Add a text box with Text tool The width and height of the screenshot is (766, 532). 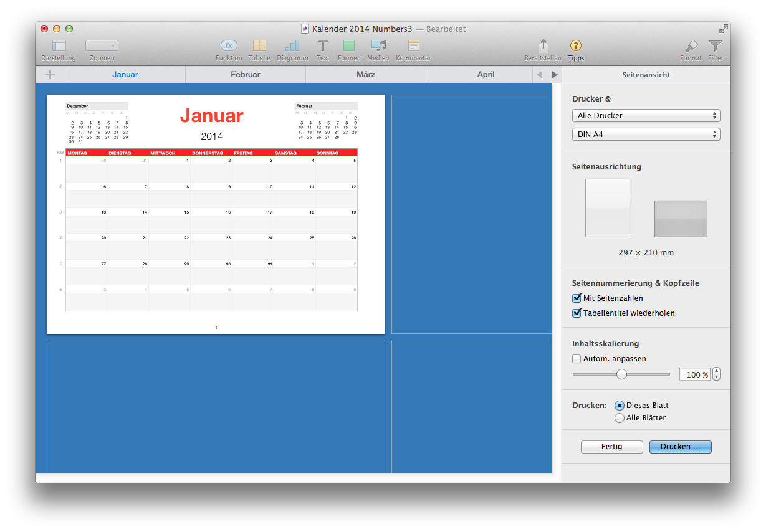pos(323,46)
